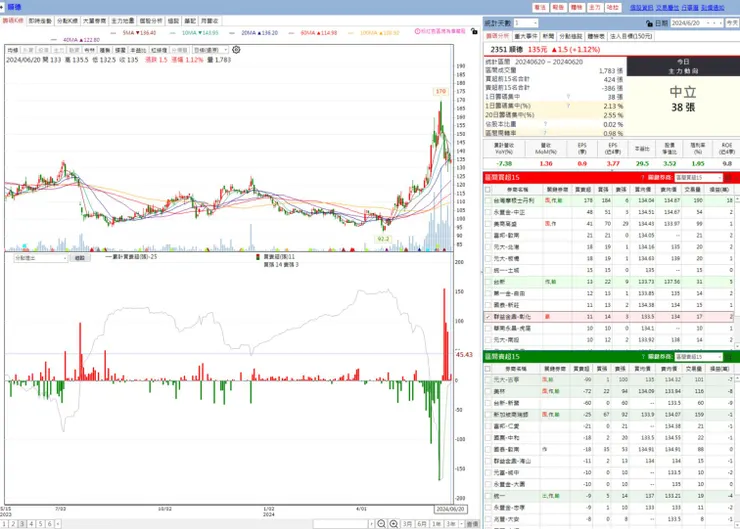Open dropdown arrow of bottom search box
This screenshot has width=740, height=529.
coord(371,524)
